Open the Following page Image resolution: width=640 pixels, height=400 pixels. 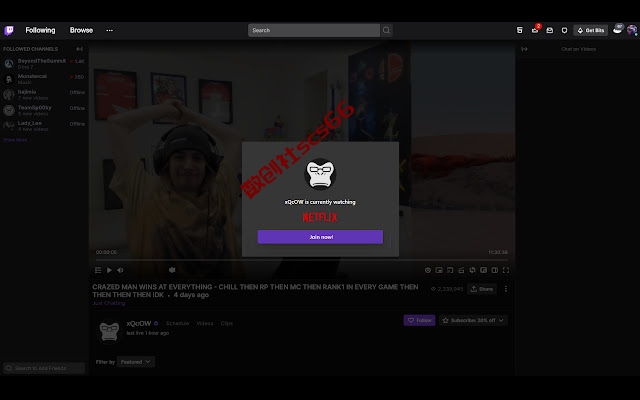(40, 30)
